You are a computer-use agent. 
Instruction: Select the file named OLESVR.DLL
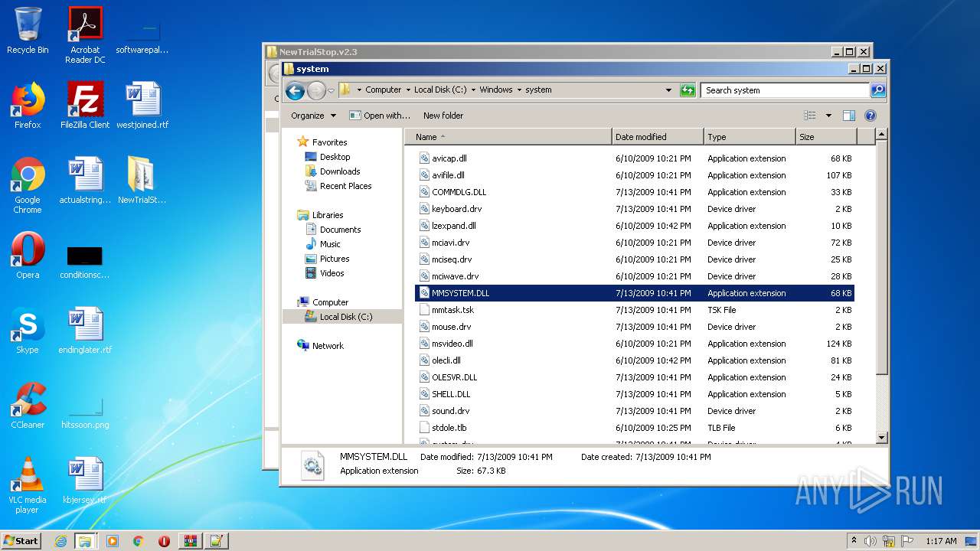tap(454, 377)
